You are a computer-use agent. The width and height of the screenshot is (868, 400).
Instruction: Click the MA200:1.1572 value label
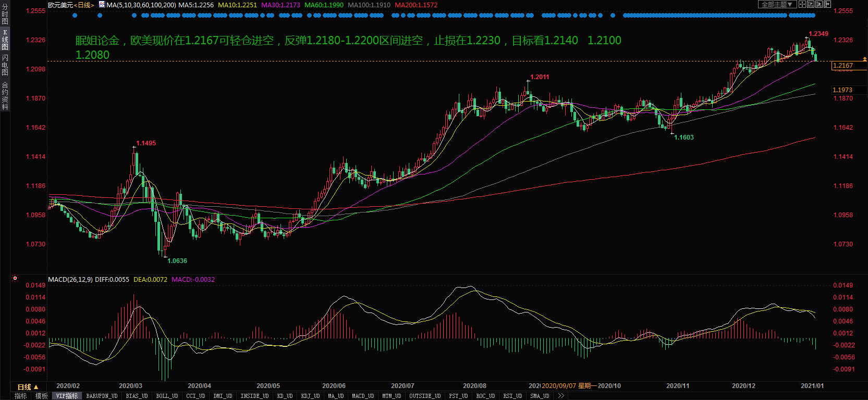pos(416,5)
